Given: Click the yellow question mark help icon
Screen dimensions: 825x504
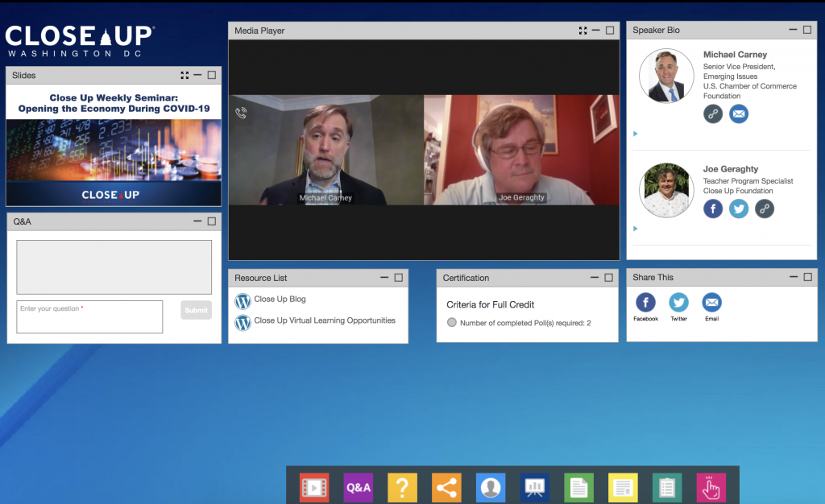Looking at the screenshot, I should coord(403,487).
